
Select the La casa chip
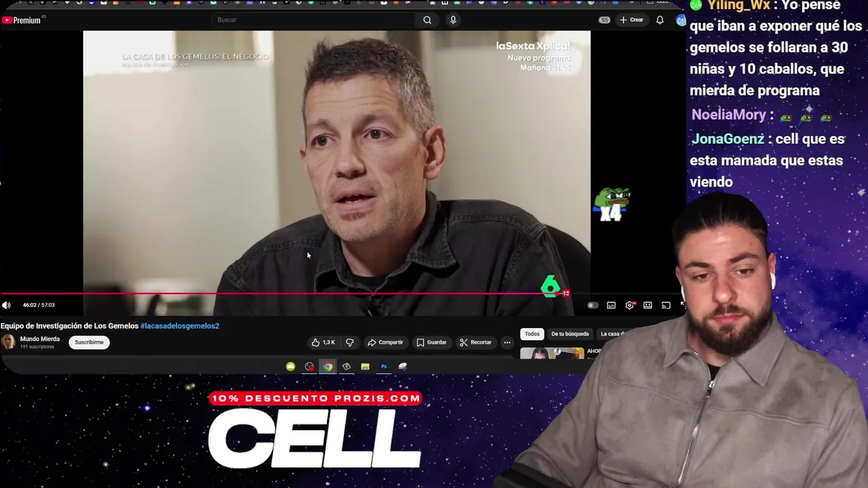[x=612, y=334]
